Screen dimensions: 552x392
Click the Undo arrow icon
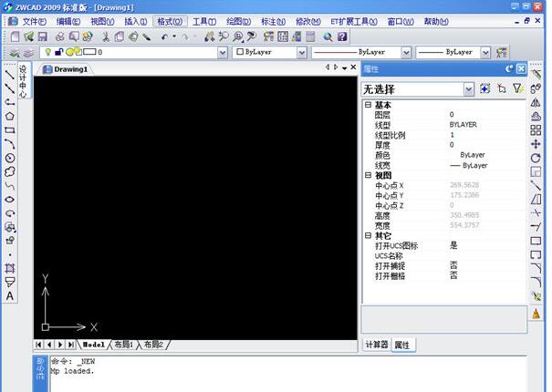click(165, 36)
